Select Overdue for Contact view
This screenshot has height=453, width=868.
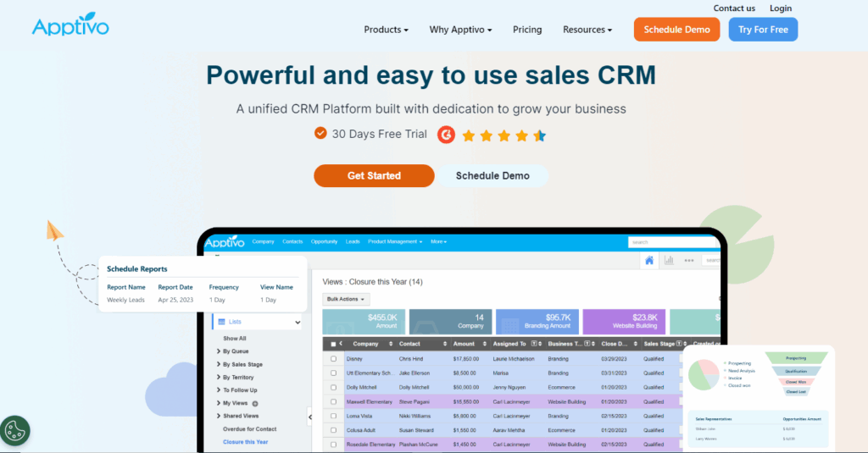click(x=250, y=429)
